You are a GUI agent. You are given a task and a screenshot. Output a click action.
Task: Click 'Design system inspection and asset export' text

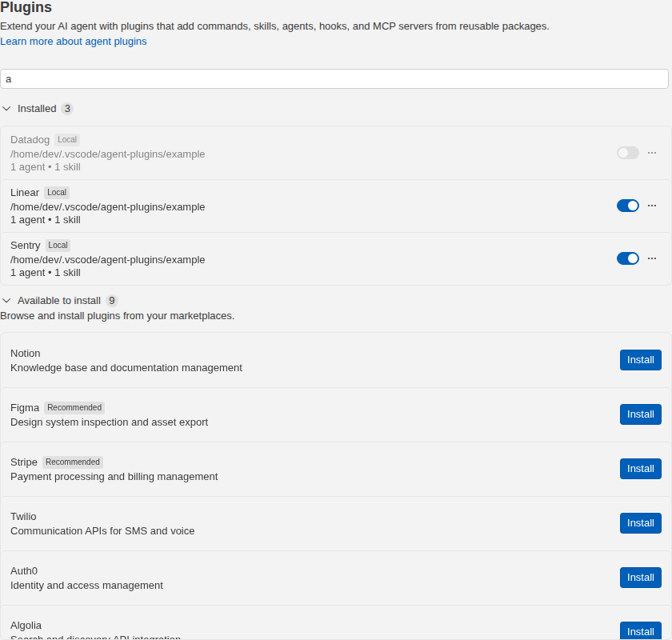click(110, 422)
